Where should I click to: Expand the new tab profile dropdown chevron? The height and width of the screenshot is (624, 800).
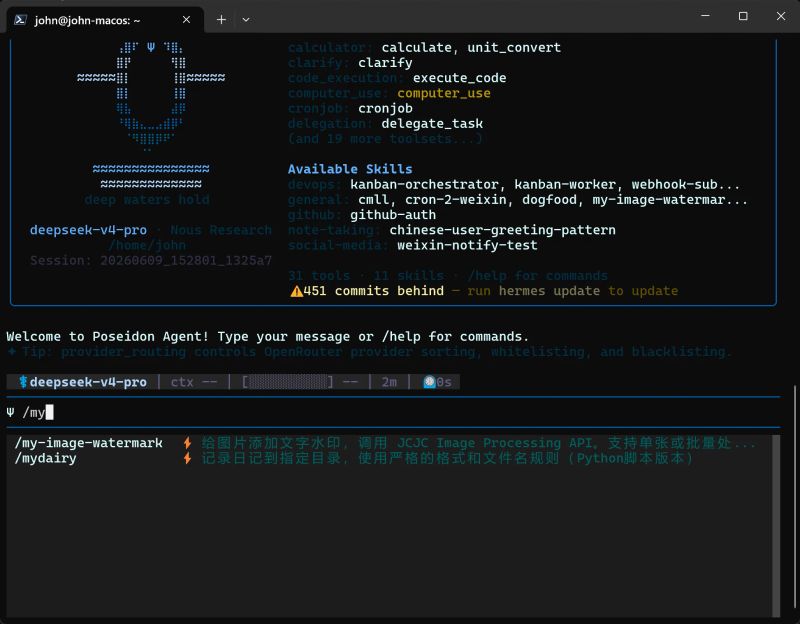246,20
